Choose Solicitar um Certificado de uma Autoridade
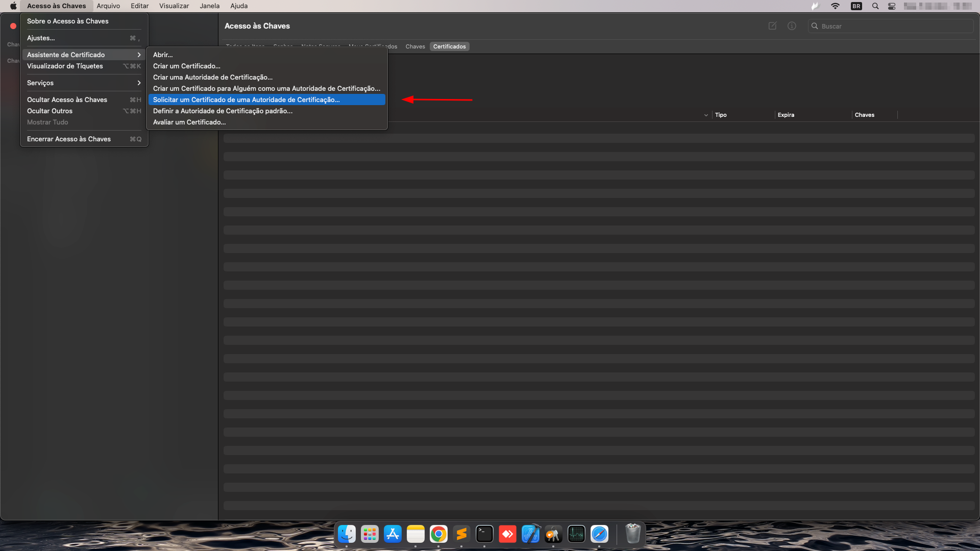 tap(267, 99)
